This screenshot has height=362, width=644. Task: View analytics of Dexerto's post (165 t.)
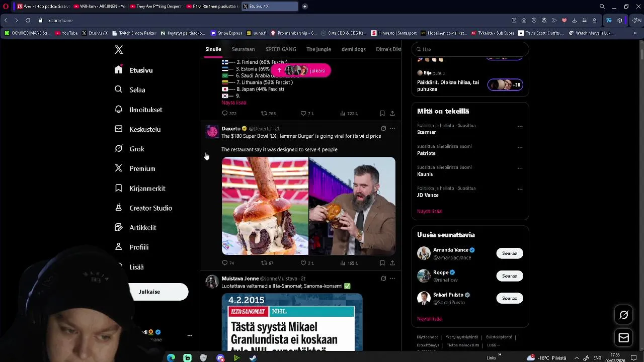(349, 263)
